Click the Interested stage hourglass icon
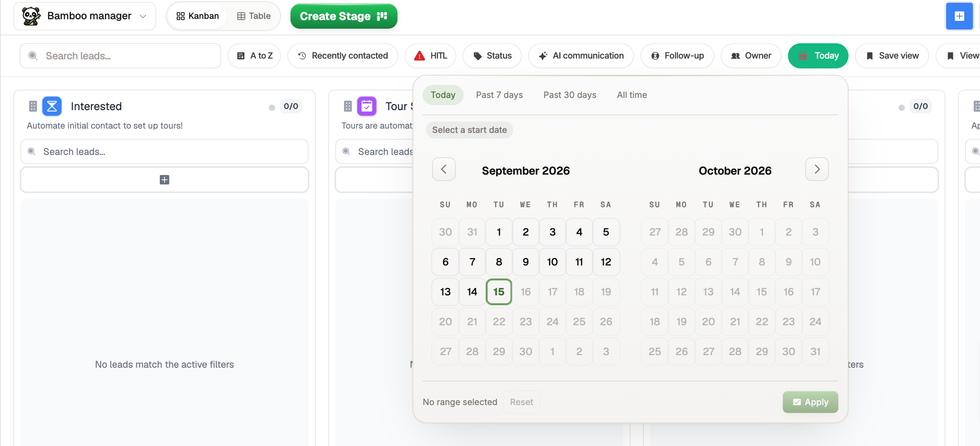Image resolution: width=980 pixels, height=446 pixels. pyautogui.click(x=52, y=106)
